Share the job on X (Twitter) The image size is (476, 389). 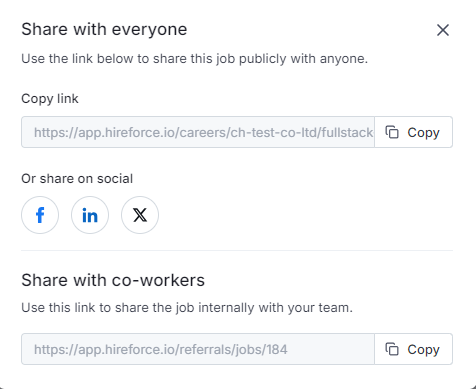coord(140,215)
